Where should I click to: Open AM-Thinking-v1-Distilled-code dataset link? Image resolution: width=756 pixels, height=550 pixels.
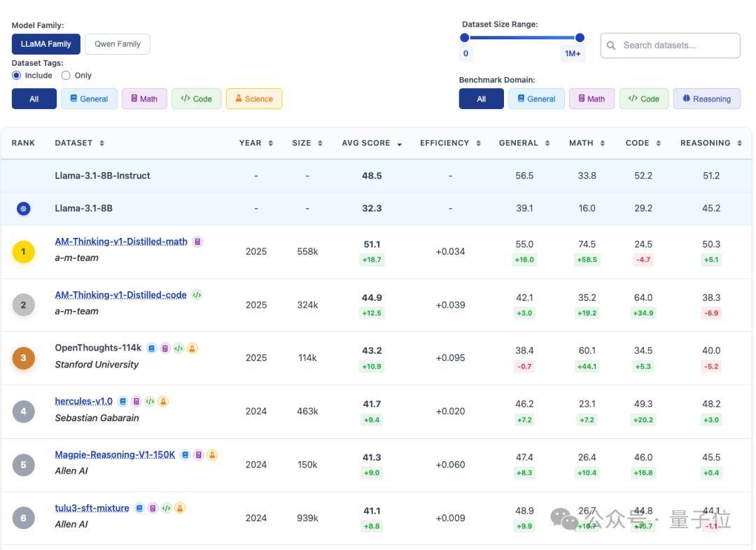(120, 295)
